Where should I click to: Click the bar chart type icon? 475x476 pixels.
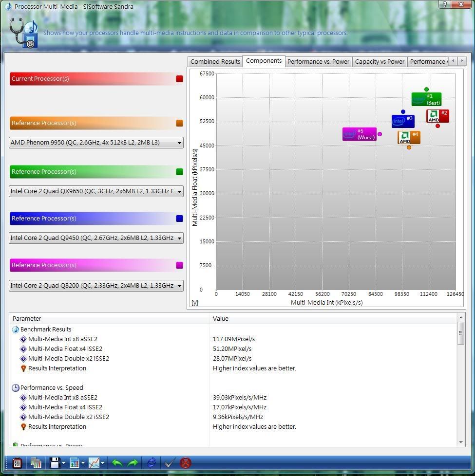(x=74, y=463)
